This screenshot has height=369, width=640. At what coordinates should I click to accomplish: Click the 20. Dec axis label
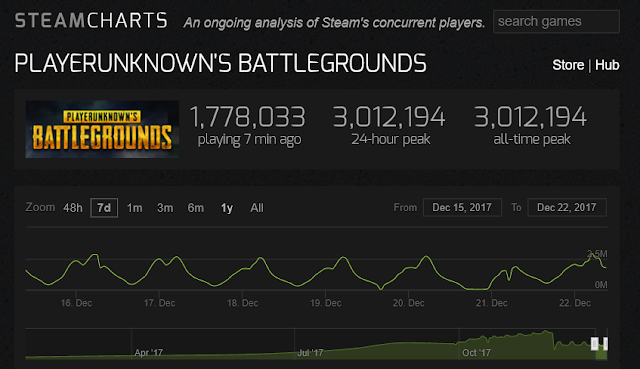coord(409,303)
